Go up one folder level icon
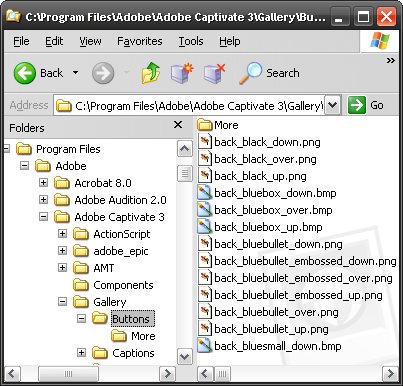 (x=151, y=73)
